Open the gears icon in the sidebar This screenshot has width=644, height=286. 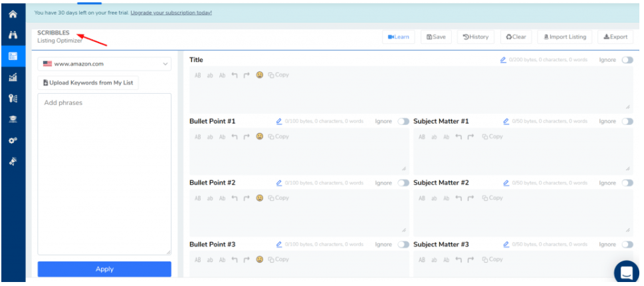click(13, 140)
